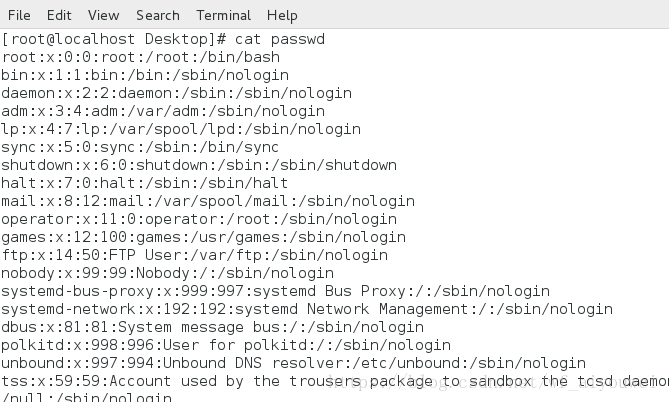Viewport: 669px width, 402px height.
Task: Click the systemd Network Management line
Action: coord(307,309)
